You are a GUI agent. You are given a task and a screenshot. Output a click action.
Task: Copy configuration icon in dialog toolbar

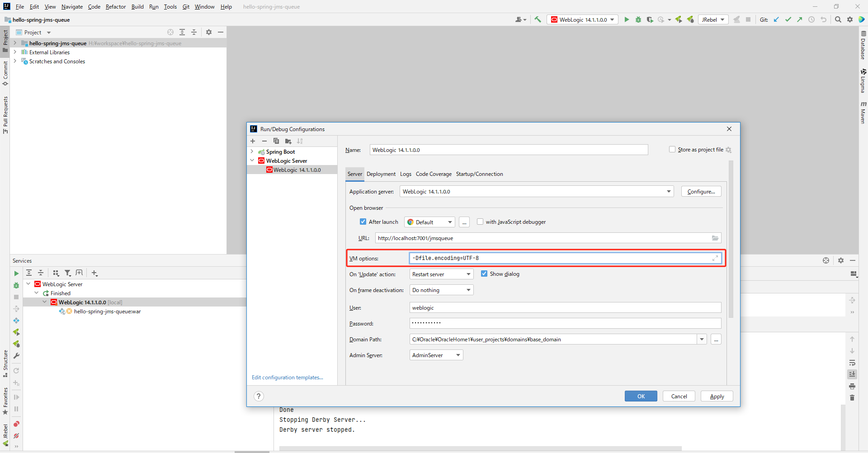tap(276, 141)
